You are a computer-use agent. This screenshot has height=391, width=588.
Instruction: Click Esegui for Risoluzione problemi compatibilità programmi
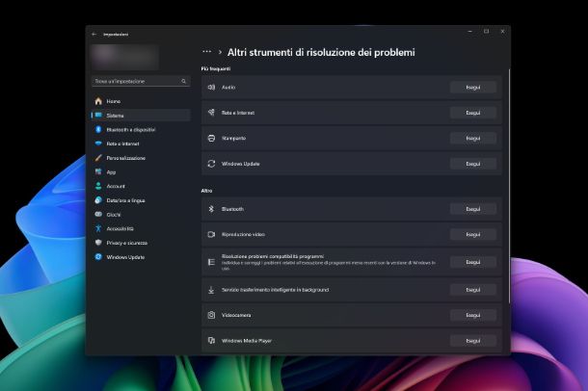coord(473,262)
